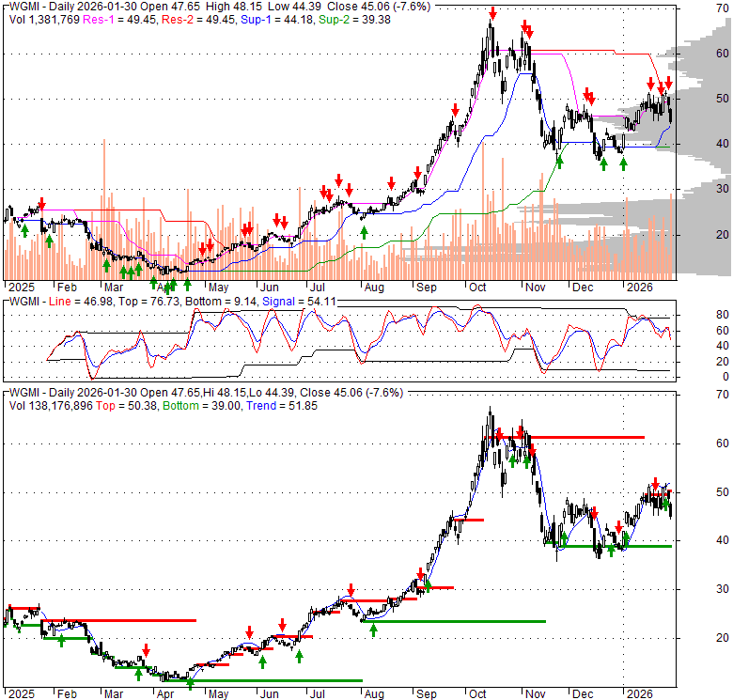Click the Oct label on top chart's time axis
Viewport: 733px width, 700px height.
[x=477, y=287]
